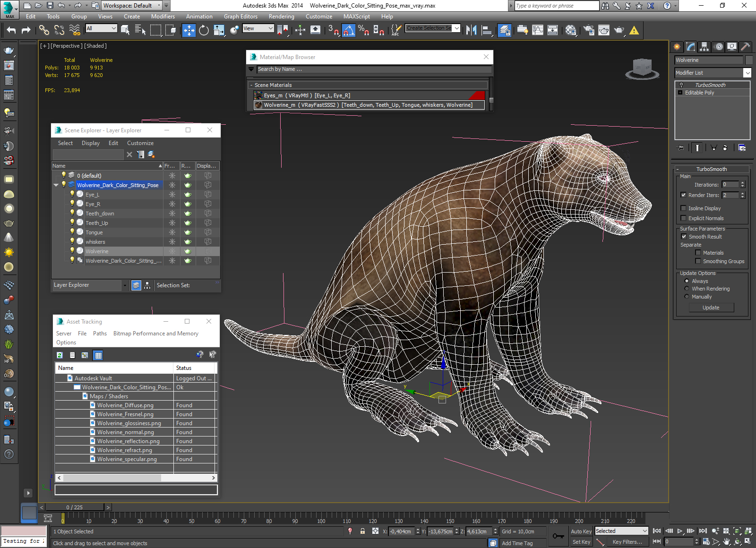Viewport: 756px width, 548px height.
Task: Click Refresh icon in Asset Tracking
Action: [60, 355]
